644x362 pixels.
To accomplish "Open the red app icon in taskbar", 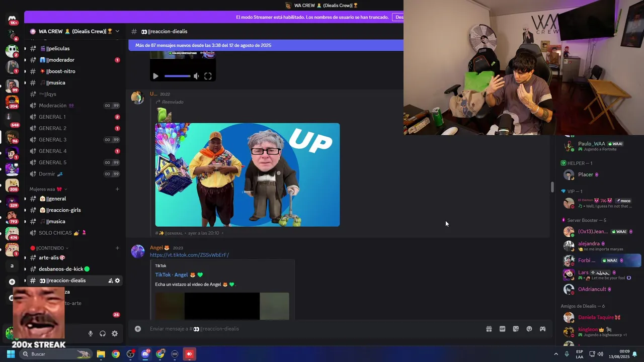I will coord(189,354).
